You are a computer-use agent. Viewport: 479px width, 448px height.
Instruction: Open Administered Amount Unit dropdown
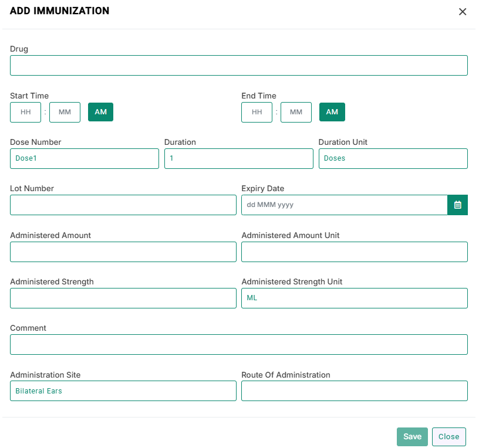[355, 252]
